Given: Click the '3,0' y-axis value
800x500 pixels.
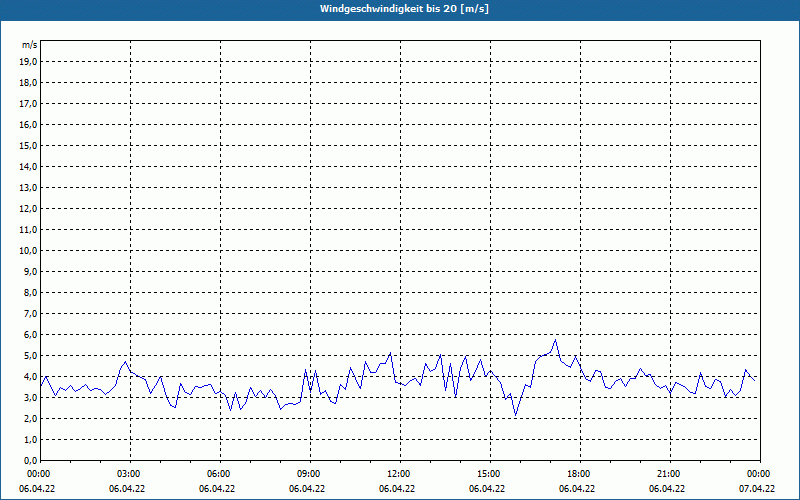Looking at the screenshot, I should [x=30, y=397].
